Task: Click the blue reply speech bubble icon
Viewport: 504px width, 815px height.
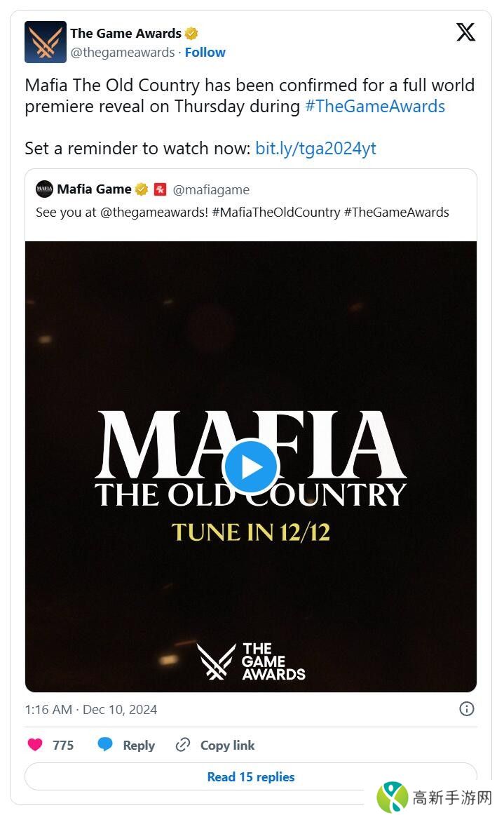Action: coord(105,744)
